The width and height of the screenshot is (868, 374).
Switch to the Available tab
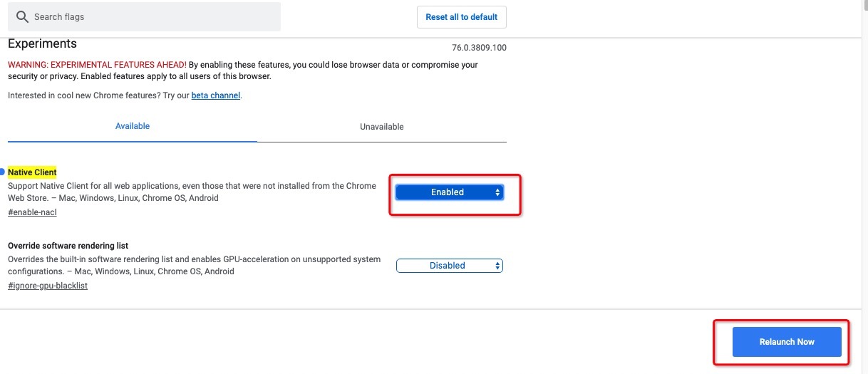coord(133,127)
